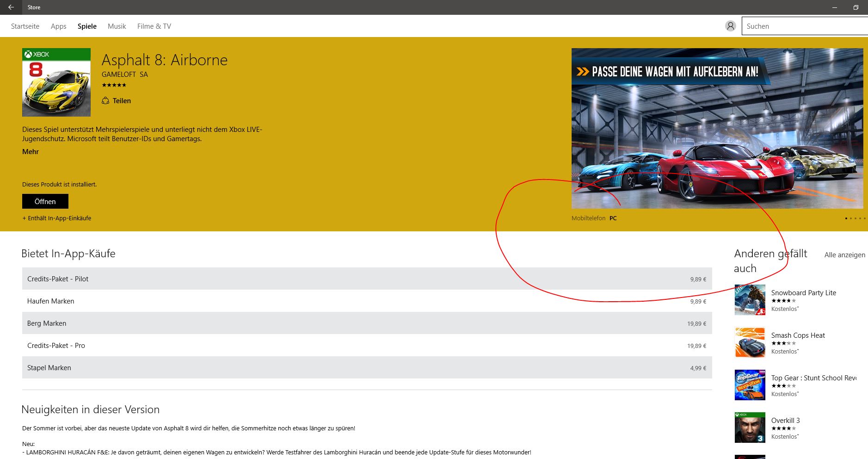Click the Suchen search field
This screenshot has width=868, height=459.
(x=805, y=26)
